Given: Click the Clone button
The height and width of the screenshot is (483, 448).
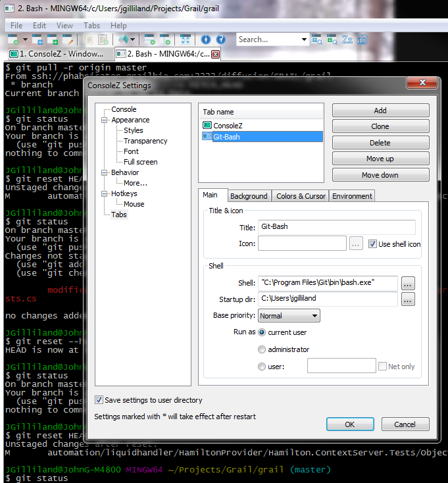Looking at the screenshot, I should click(380, 126).
